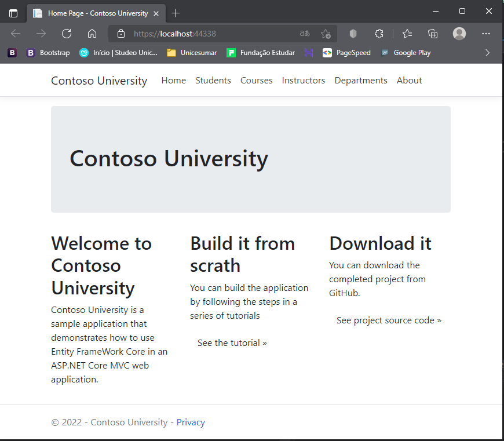The width and height of the screenshot is (504, 441).
Task: Open the browser profile avatar
Action: click(x=459, y=34)
